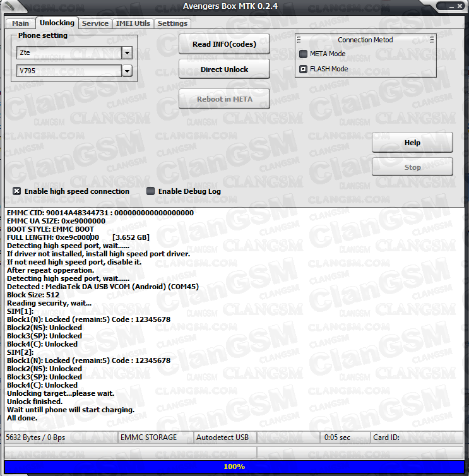Click the right grip icon of Connection Metod panel

[432, 40]
